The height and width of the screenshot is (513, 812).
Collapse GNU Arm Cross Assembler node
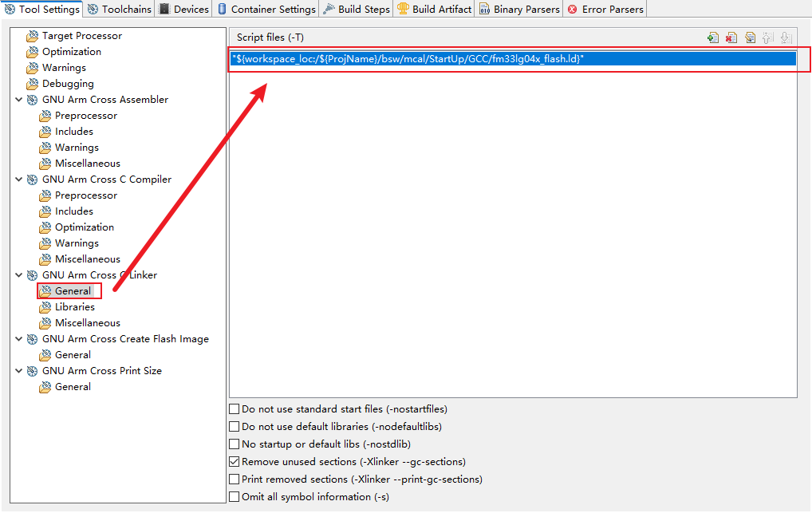[x=18, y=100]
